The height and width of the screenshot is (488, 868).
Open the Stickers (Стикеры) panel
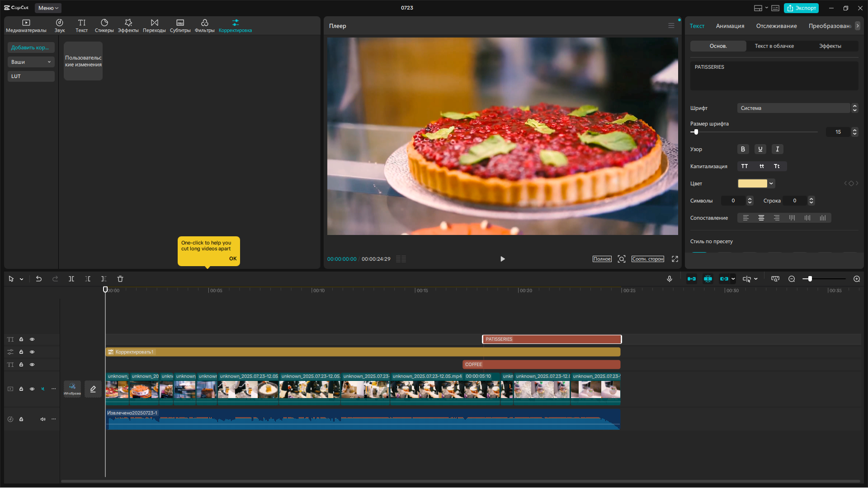[104, 26]
